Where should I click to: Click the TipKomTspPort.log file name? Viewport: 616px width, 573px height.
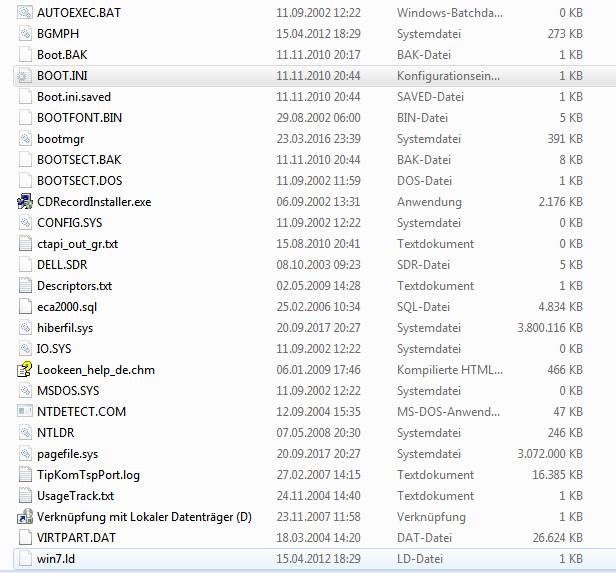coord(88,475)
